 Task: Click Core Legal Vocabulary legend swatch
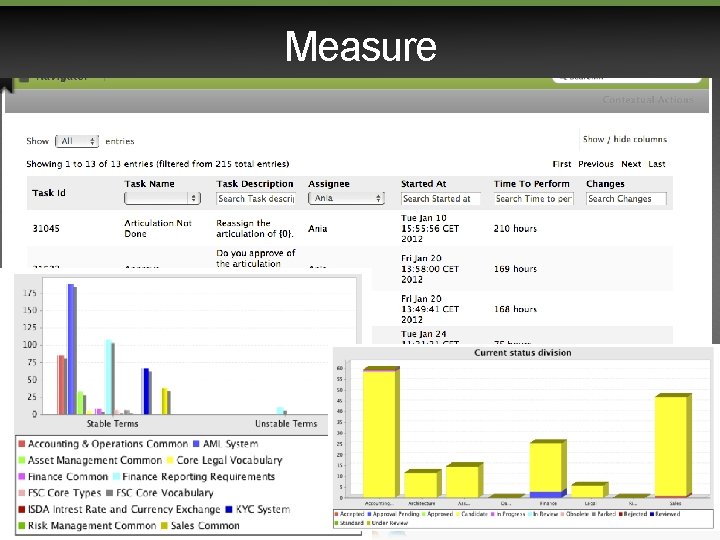(x=170, y=460)
